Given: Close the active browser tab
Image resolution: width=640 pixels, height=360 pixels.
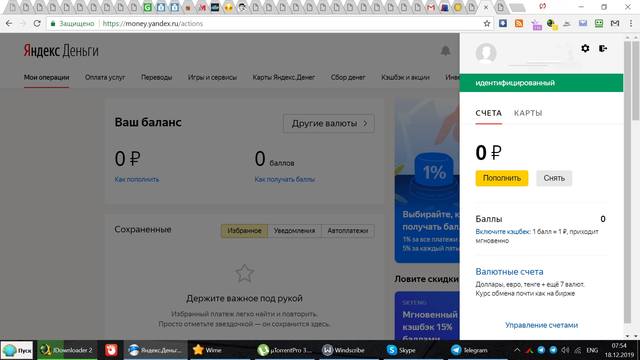Looking at the screenshot, I should point(486,7).
